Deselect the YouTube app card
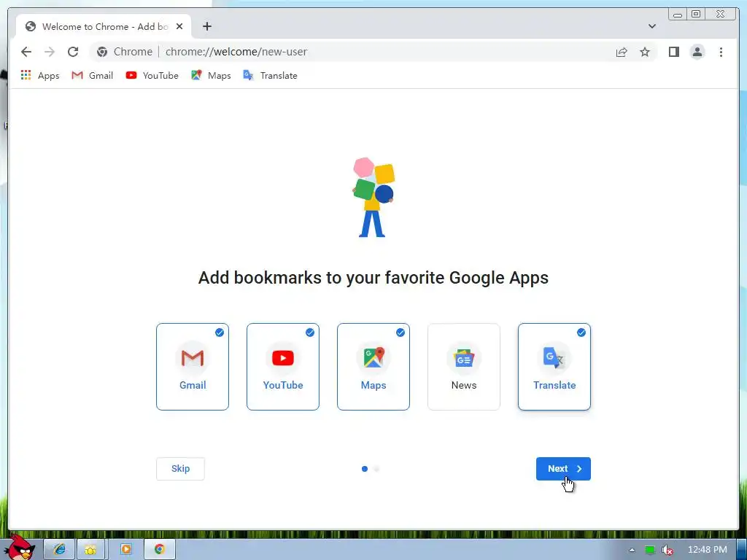 coord(283,367)
